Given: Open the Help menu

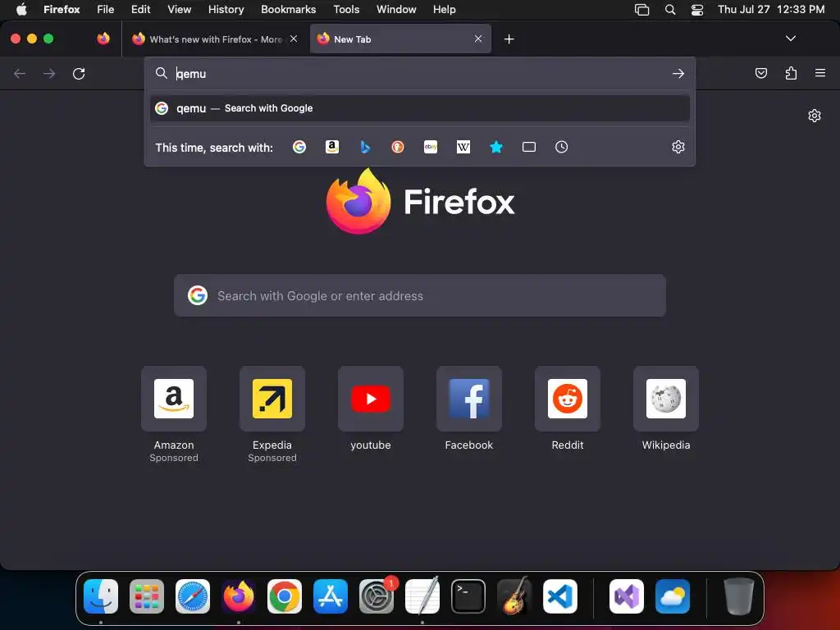Looking at the screenshot, I should [x=444, y=9].
